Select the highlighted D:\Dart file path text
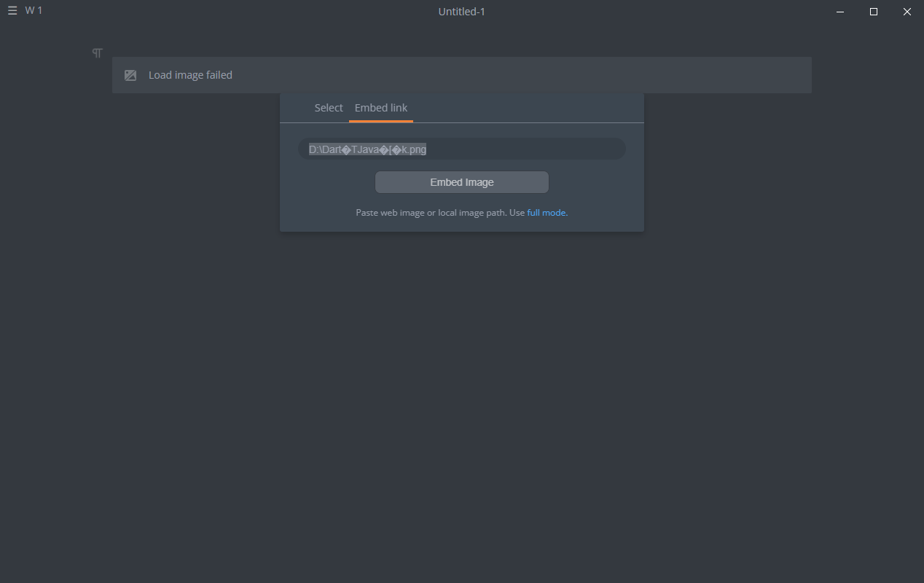Image resolution: width=924 pixels, height=583 pixels. point(367,149)
